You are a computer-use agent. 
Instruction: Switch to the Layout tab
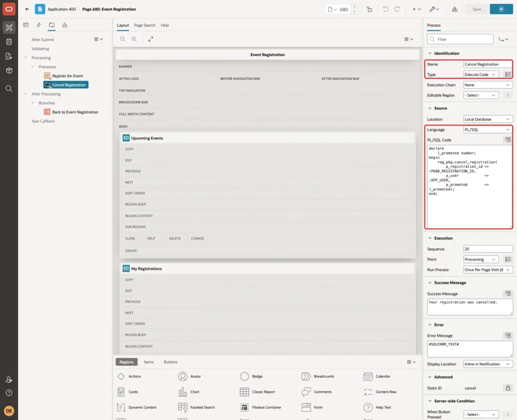123,25
